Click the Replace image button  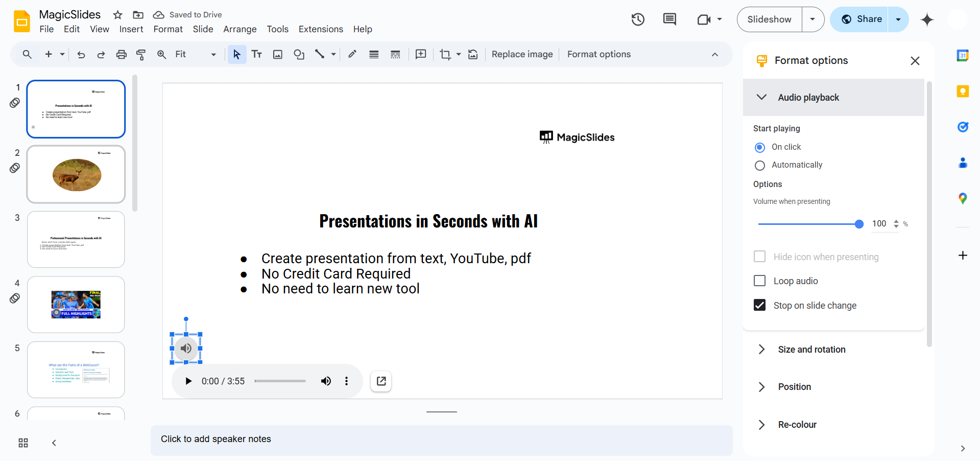(x=522, y=55)
